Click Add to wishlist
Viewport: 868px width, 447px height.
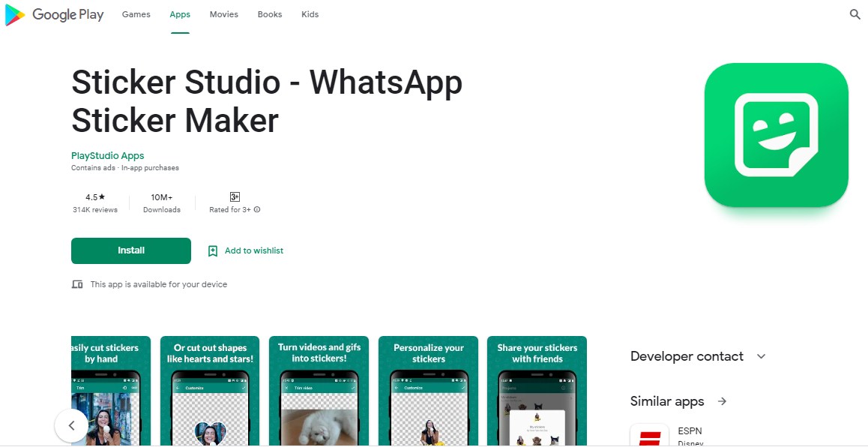coord(253,251)
